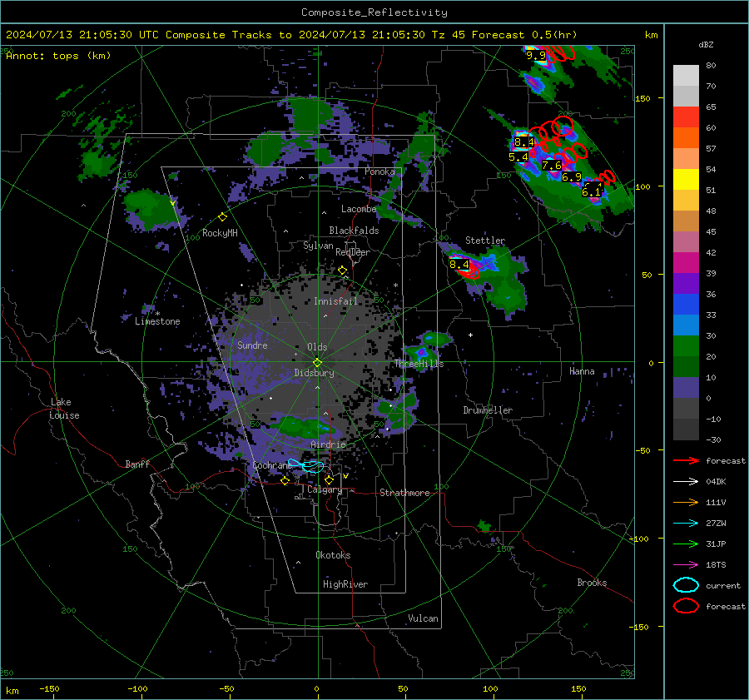
Task: Click the cyan current storm outline near Cochrane
Action: pyautogui.click(x=306, y=465)
